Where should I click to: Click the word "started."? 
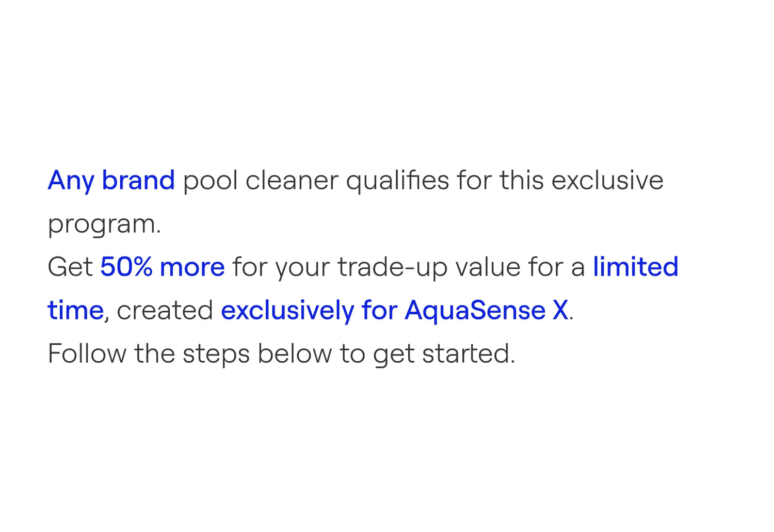[469, 354]
